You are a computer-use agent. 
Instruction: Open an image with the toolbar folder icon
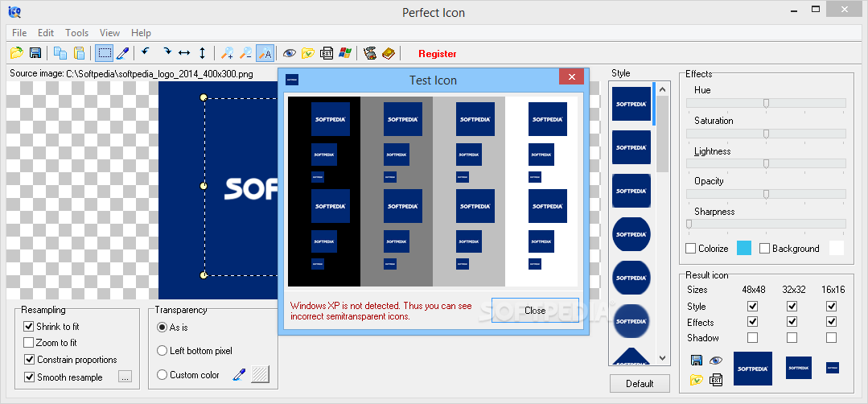click(17, 53)
